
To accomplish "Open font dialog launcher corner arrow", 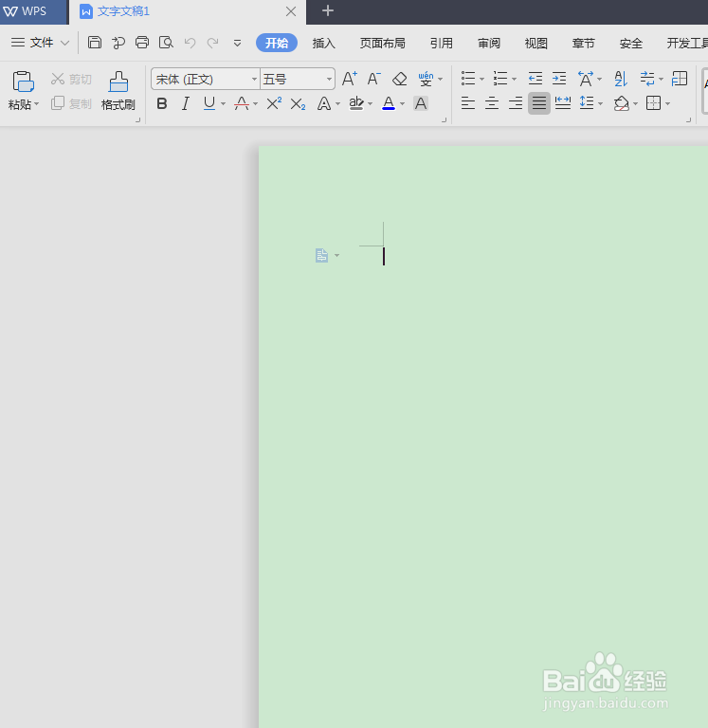I will 444,119.
